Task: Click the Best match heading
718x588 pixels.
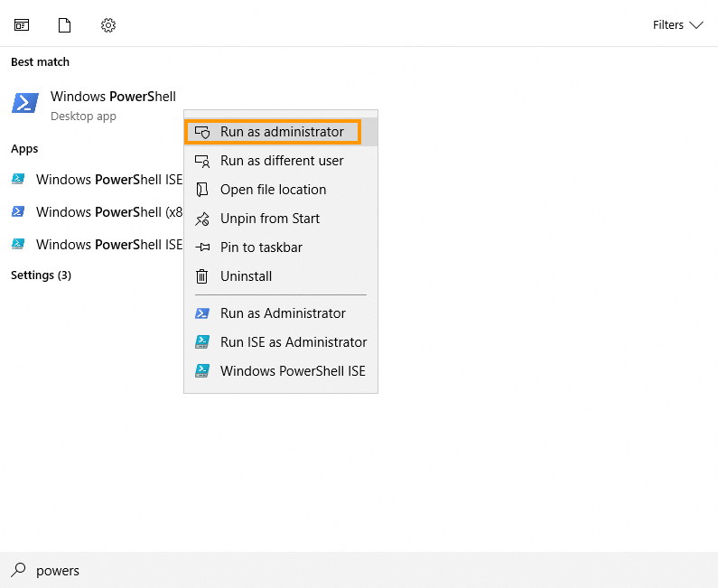Action: pyautogui.click(x=41, y=61)
